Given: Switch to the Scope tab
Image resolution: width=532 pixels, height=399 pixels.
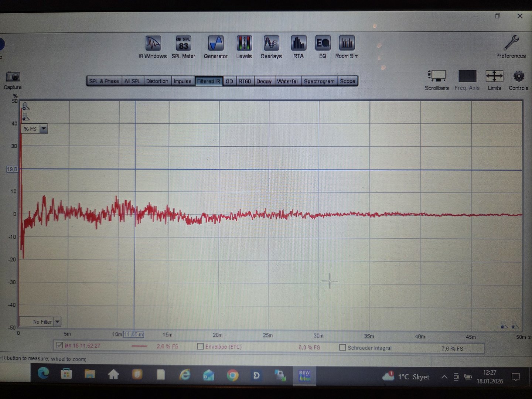Looking at the screenshot, I should pos(348,81).
